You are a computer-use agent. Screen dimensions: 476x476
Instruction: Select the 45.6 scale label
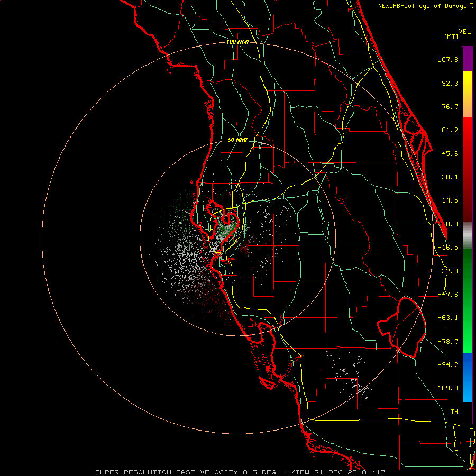450,153
